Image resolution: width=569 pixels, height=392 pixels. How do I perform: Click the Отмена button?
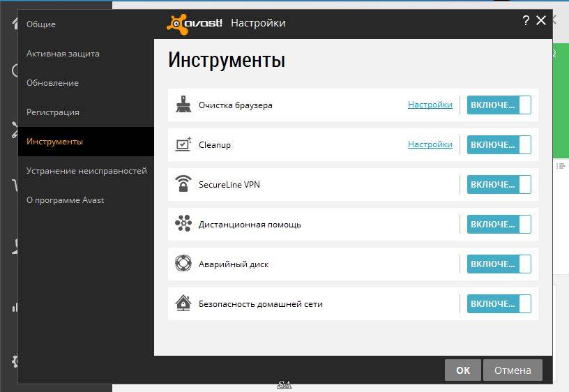[x=513, y=370]
